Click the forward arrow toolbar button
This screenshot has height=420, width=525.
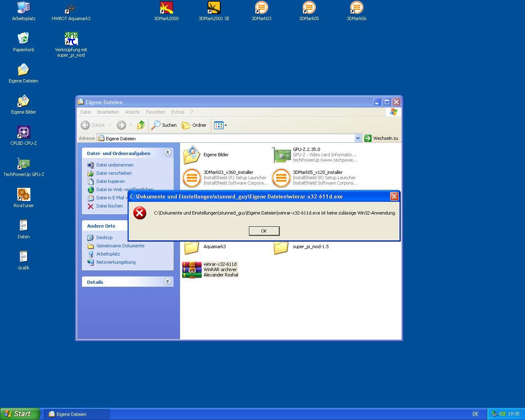pos(121,125)
